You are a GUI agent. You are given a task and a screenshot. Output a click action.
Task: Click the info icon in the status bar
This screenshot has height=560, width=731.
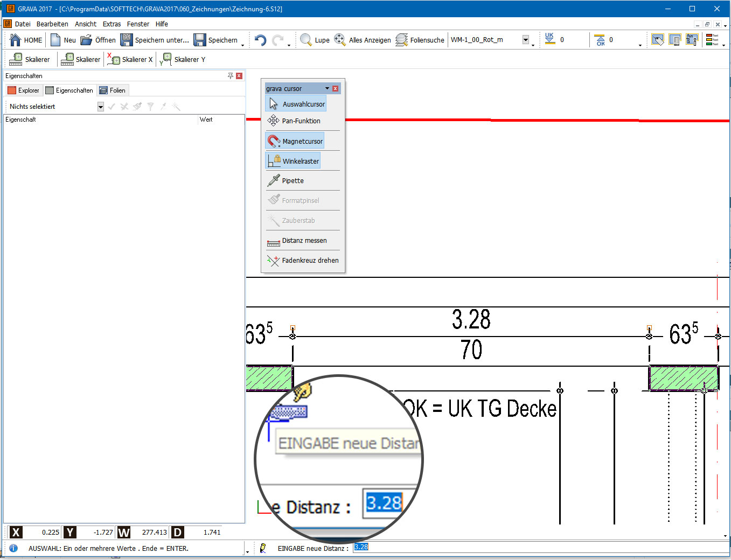[x=13, y=548]
